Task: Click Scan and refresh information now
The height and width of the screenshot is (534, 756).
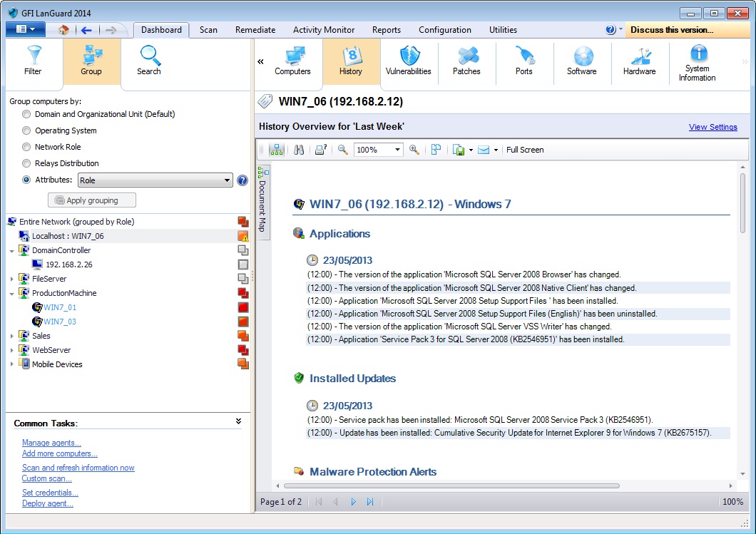Action: pos(78,468)
